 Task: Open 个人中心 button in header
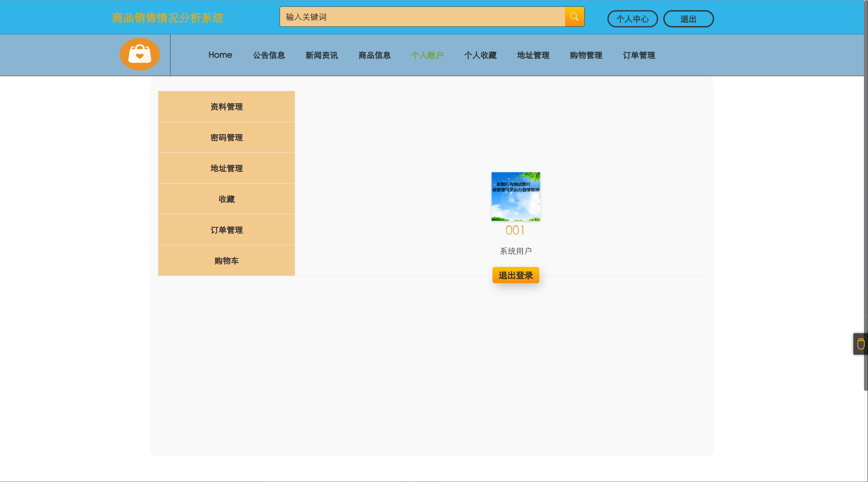(632, 19)
